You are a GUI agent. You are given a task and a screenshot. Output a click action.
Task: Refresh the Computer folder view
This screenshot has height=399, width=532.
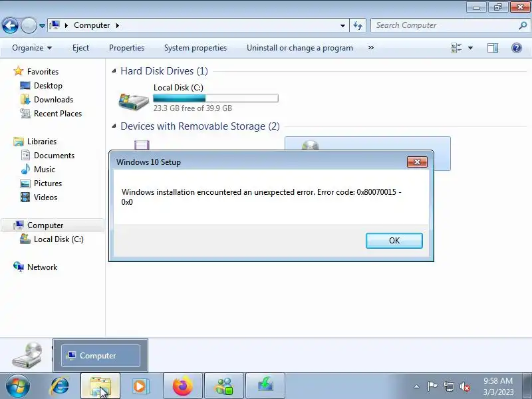tap(358, 25)
